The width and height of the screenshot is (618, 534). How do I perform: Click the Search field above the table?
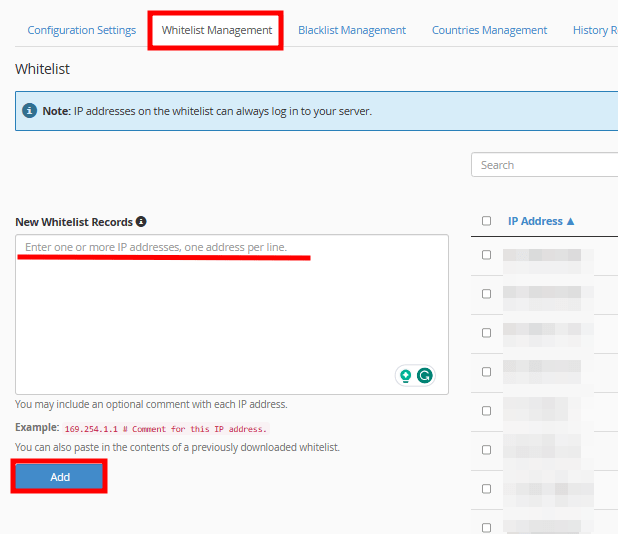coord(545,165)
